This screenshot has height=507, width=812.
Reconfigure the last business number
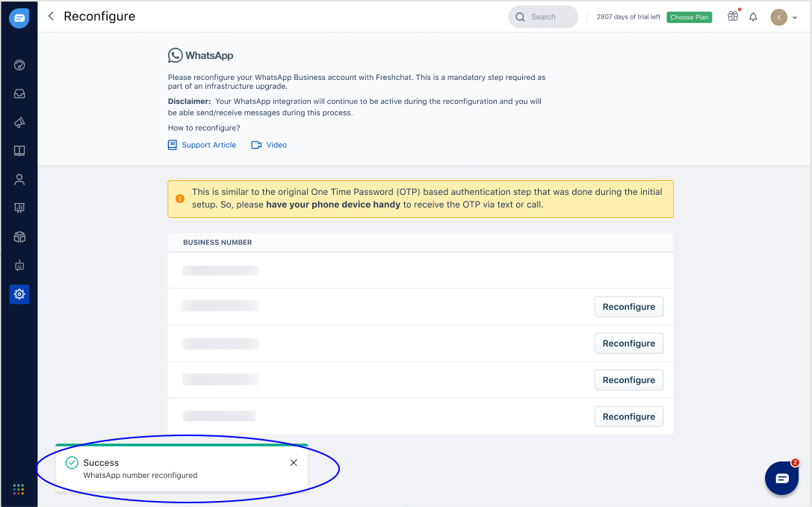[629, 417]
